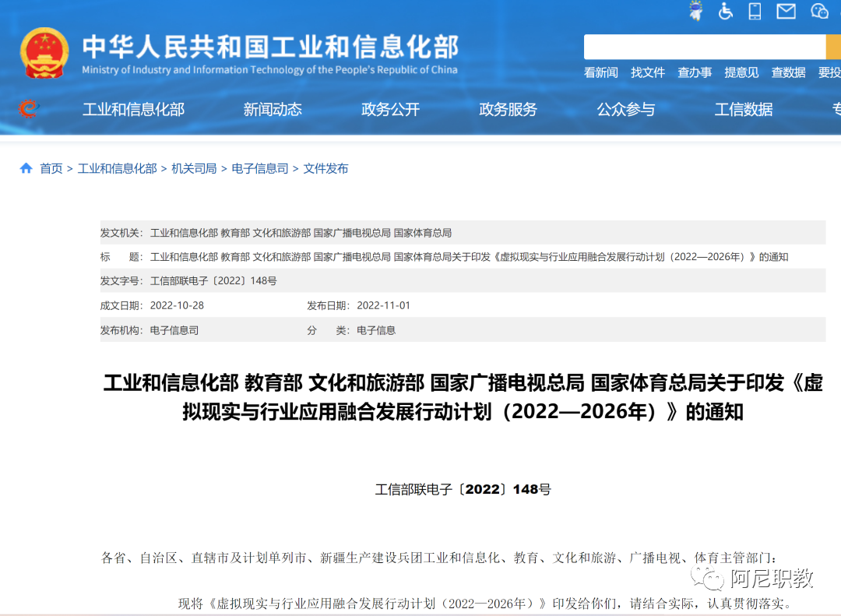Click the bold article headline
The height and width of the screenshot is (616, 841).
463,397
